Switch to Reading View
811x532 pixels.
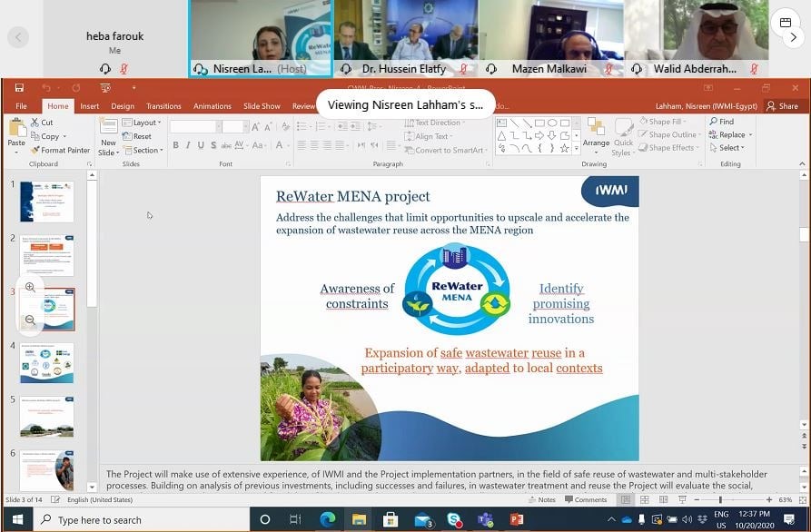[x=663, y=500]
